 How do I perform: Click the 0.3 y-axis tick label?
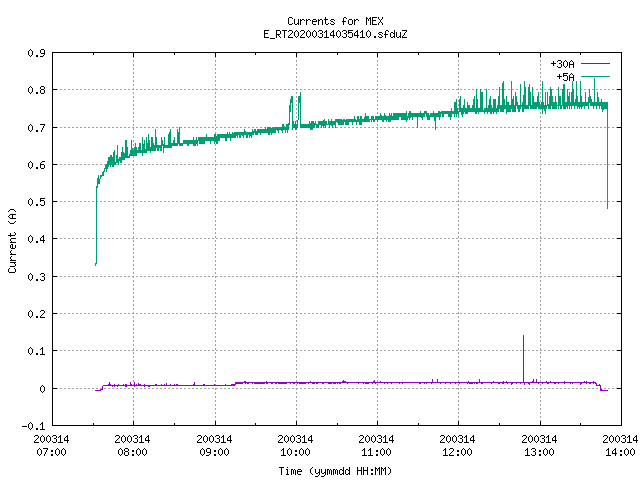[x=36, y=277]
